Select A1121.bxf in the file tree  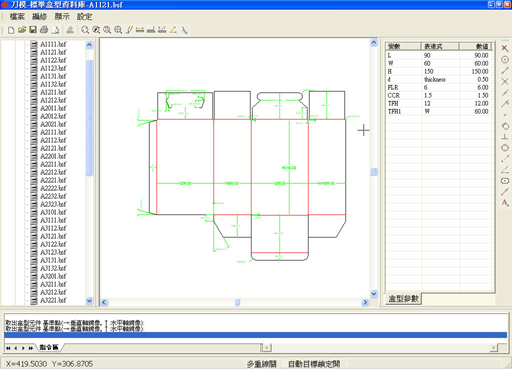(x=53, y=52)
